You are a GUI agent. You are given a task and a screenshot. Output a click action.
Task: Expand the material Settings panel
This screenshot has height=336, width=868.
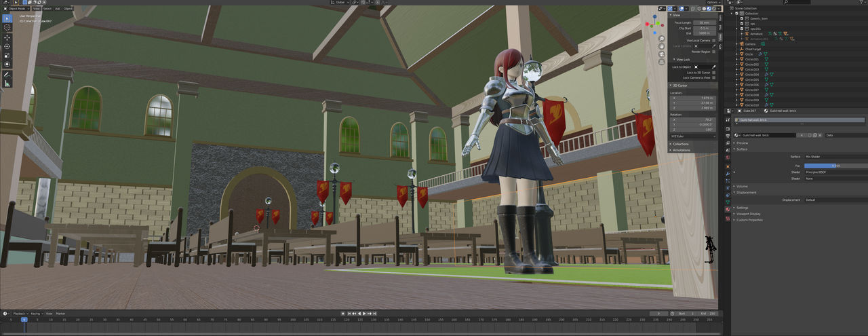click(742, 208)
